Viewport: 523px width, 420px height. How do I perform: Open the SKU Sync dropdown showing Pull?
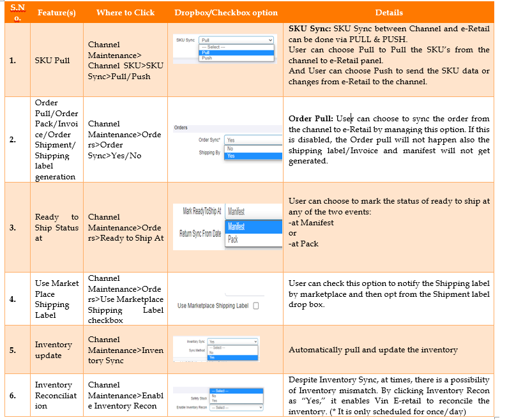(x=236, y=40)
